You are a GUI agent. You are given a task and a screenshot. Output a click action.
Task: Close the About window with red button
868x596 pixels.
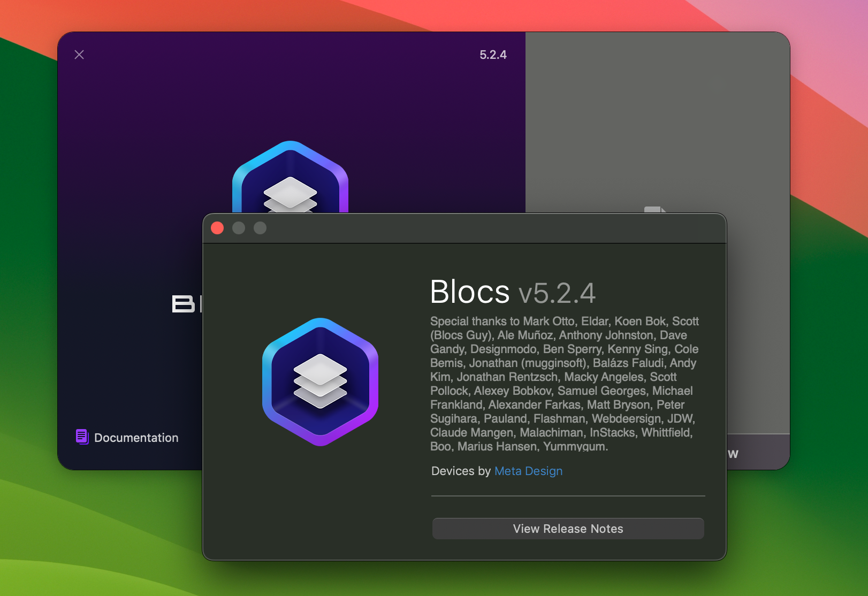click(217, 228)
